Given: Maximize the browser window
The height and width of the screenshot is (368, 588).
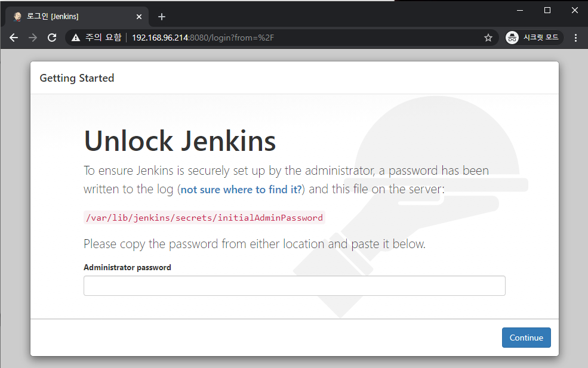Looking at the screenshot, I should tap(547, 11).
